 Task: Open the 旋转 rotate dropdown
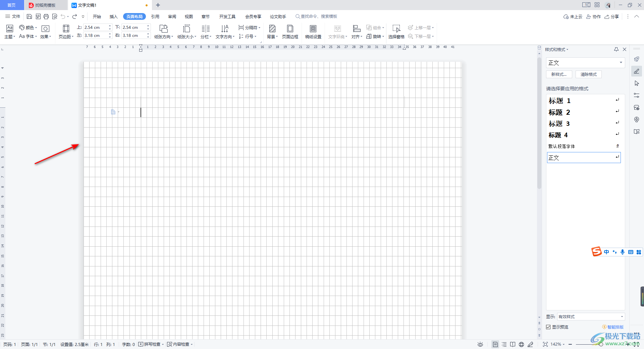(375, 36)
